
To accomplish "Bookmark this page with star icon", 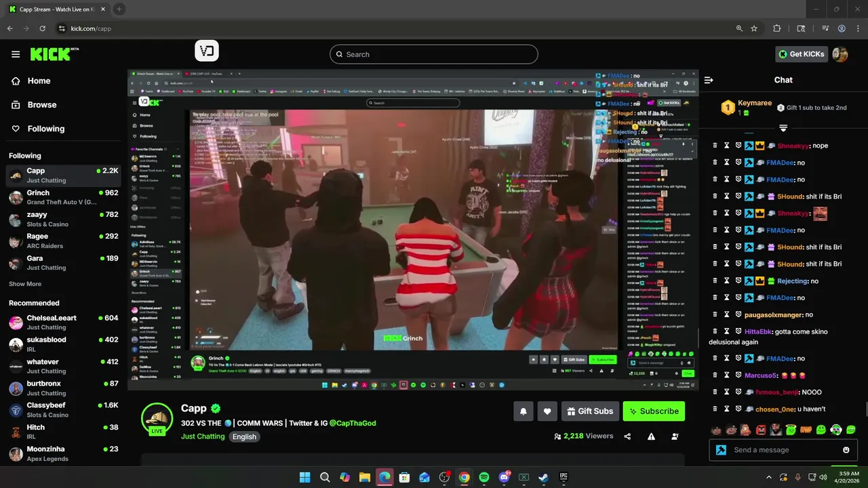I will [754, 28].
